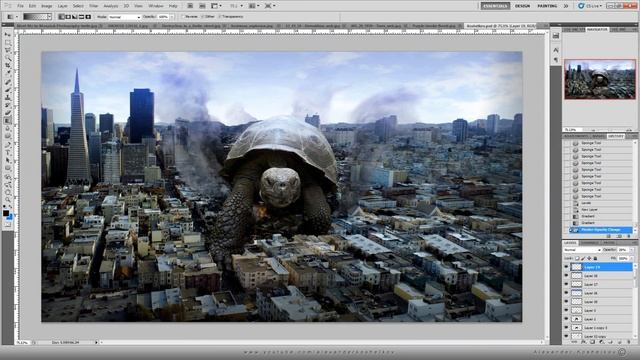The width and height of the screenshot is (640, 360).
Task: Click Lock transparent pixels icon
Action: [x=577, y=258]
